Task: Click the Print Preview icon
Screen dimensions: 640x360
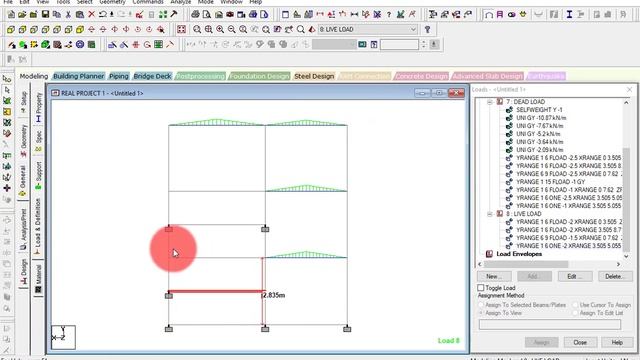Action: [x=207, y=15]
